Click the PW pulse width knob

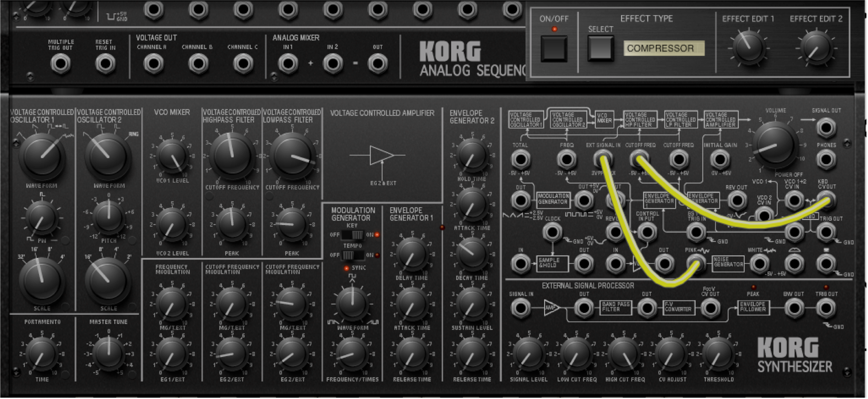[x=42, y=217]
